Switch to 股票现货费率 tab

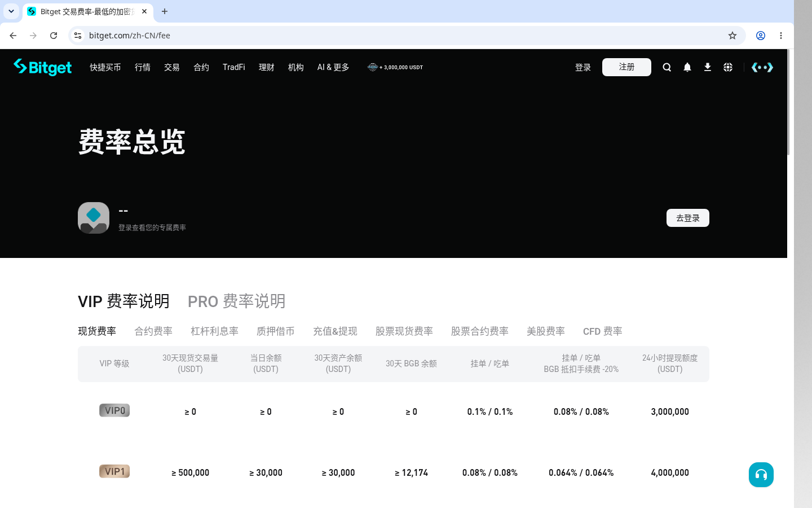(404, 331)
